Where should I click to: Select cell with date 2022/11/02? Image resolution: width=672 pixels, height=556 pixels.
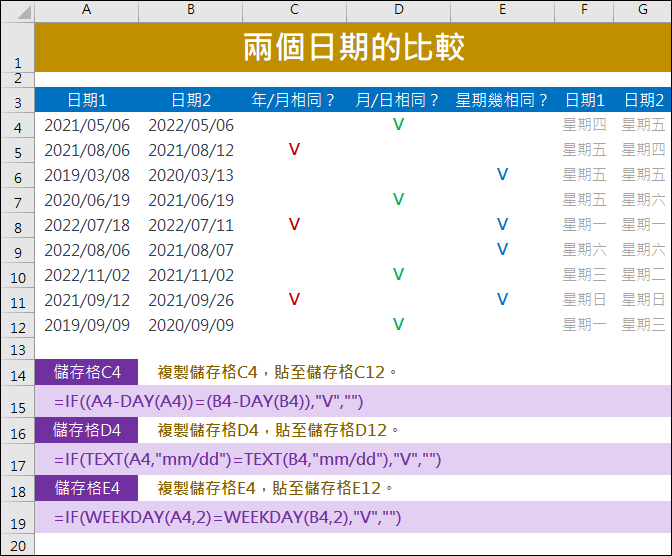[87, 275]
